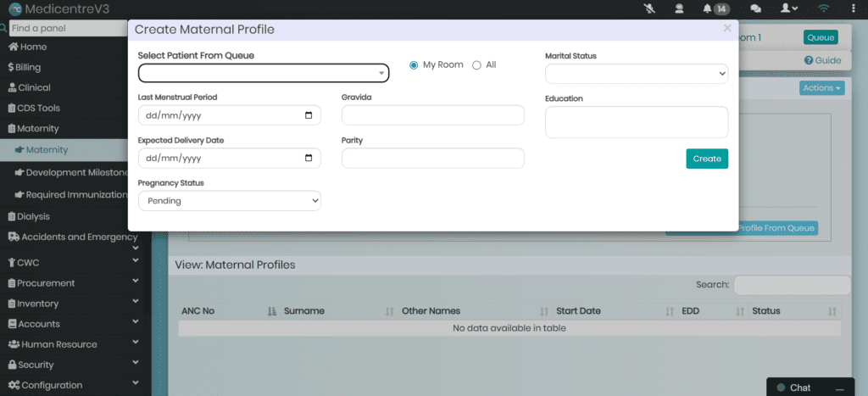868x396 pixels.
Task: Expand the CWC section chevron
Action: click(136, 261)
